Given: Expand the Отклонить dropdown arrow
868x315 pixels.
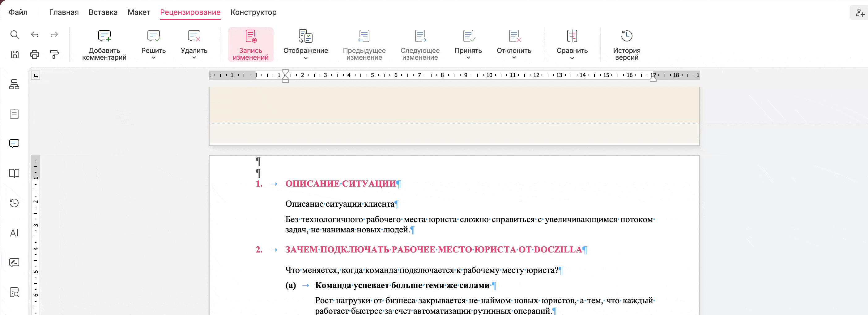Looking at the screenshot, I should pyautogui.click(x=514, y=58).
